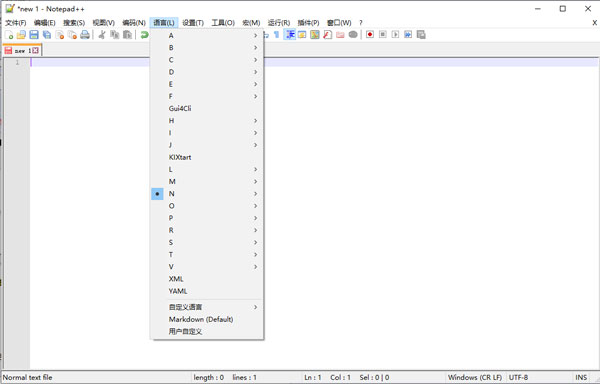The height and width of the screenshot is (384, 600).
Task: Open the 宏(M) menu
Action: [x=251, y=23]
